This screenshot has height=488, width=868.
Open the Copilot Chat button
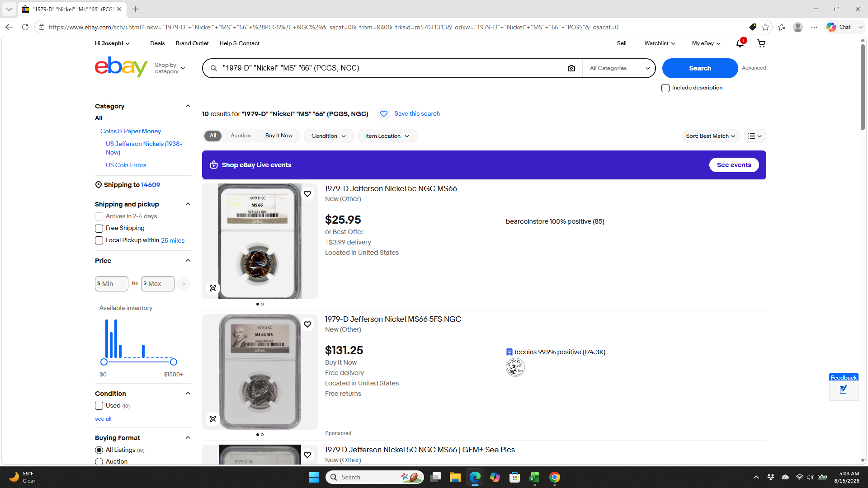pyautogui.click(x=840, y=27)
